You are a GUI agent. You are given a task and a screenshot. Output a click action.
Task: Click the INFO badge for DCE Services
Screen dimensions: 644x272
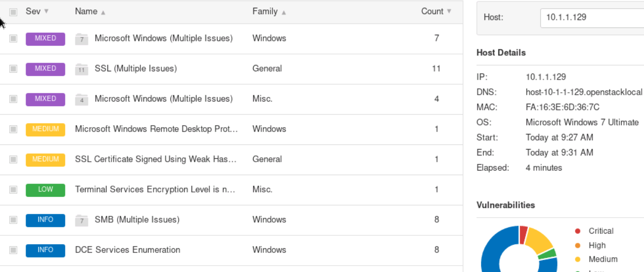pos(45,250)
